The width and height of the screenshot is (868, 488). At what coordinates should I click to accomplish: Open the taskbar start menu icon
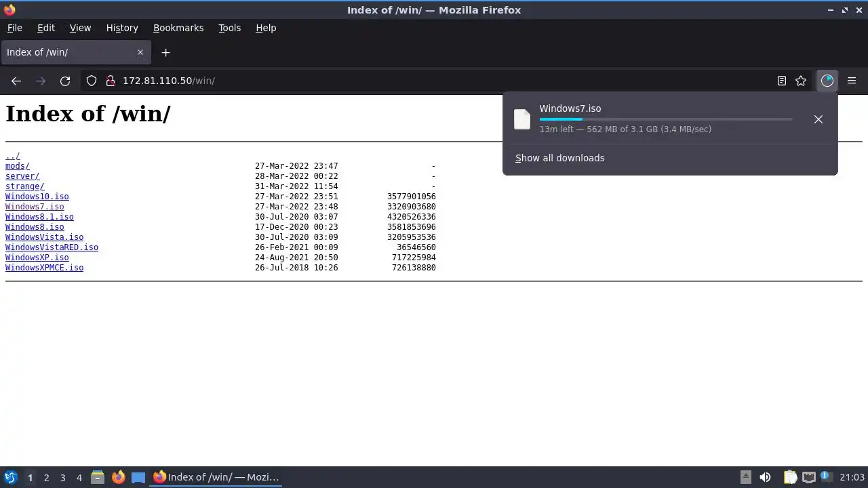11,477
